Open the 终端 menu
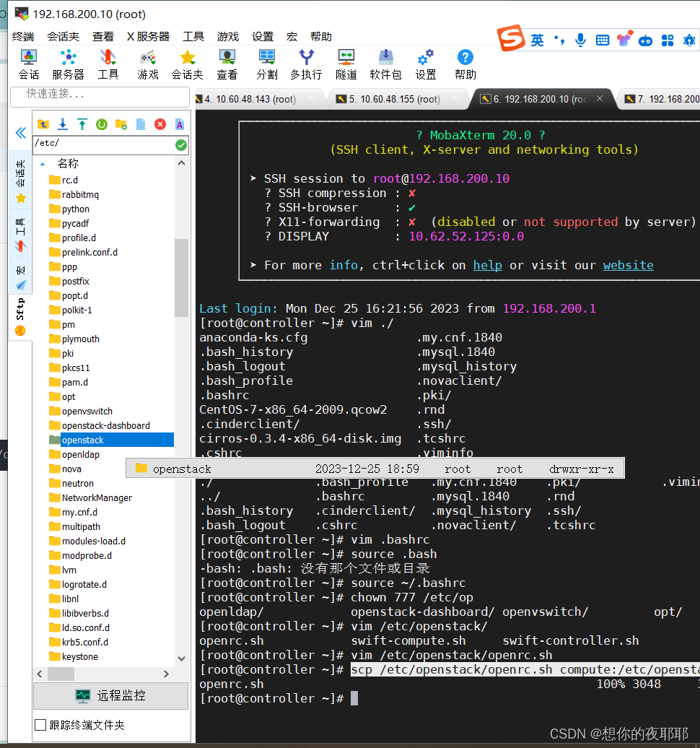This screenshot has height=748, width=700. pos(22,36)
